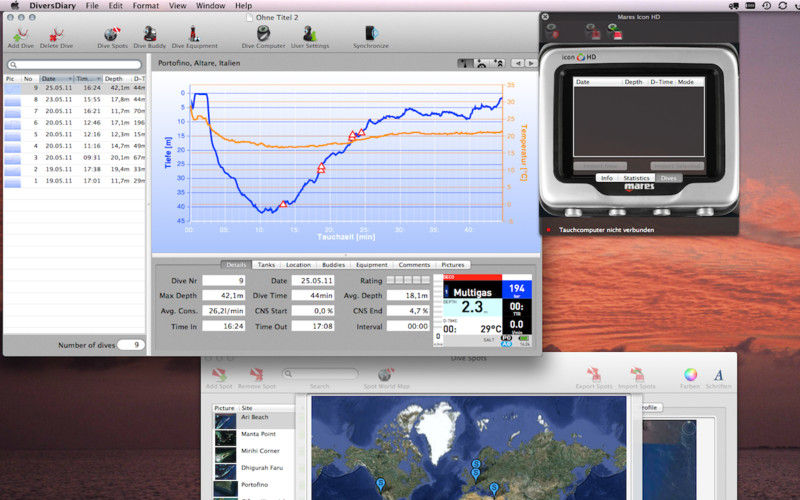Click deepest-point warning marker on dive graph
Image resolution: width=800 pixels, height=500 pixels.
283,204
